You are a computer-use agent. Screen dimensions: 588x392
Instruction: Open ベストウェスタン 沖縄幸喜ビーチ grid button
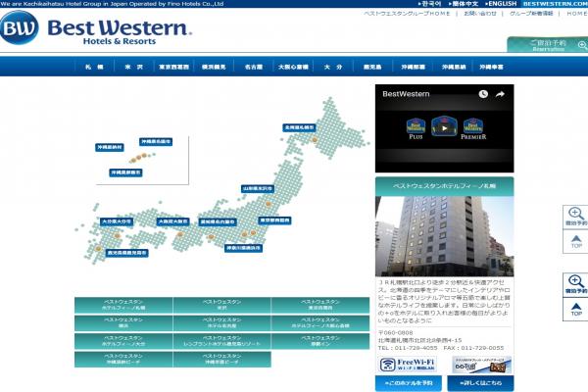point(222,359)
